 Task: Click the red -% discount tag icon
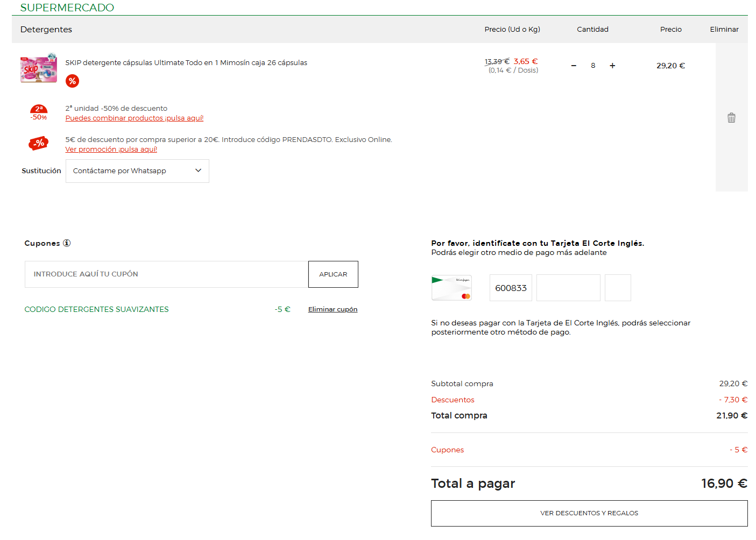[x=39, y=143]
